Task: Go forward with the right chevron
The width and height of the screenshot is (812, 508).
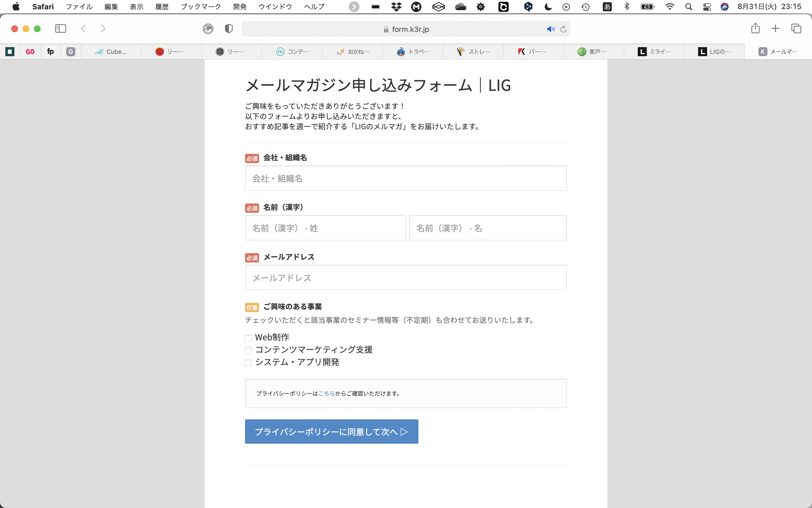Action: pos(103,29)
